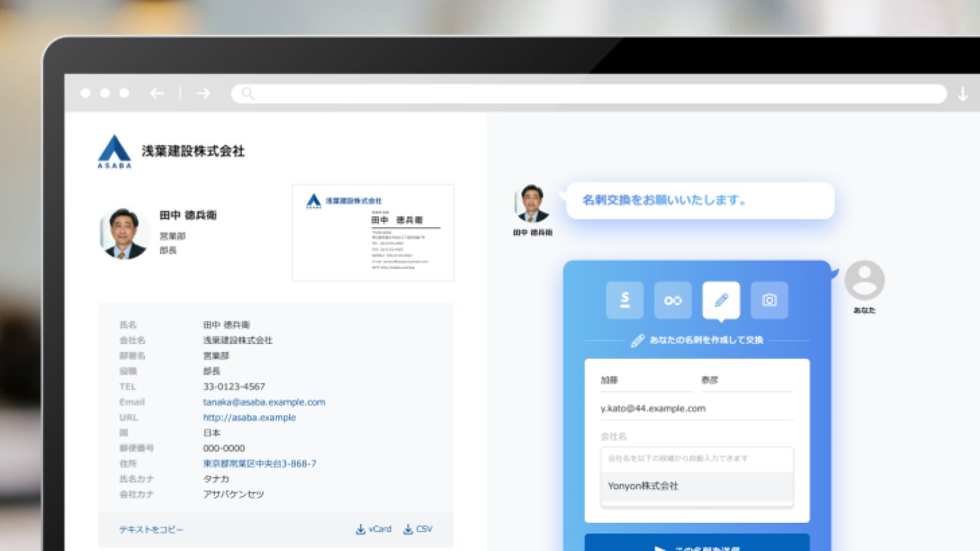This screenshot has height=551, width=980.
Task: Click the browser back arrow
Action: [x=157, y=93]
